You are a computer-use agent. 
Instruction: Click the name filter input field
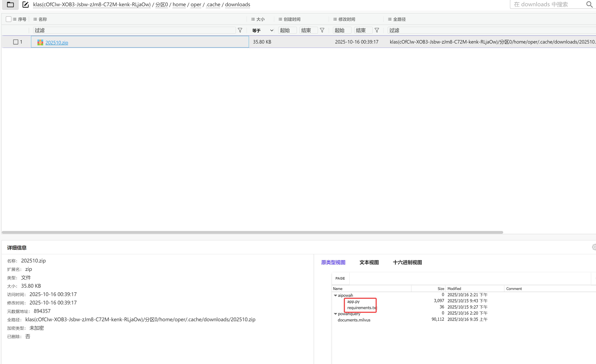(x=134, y=30)
